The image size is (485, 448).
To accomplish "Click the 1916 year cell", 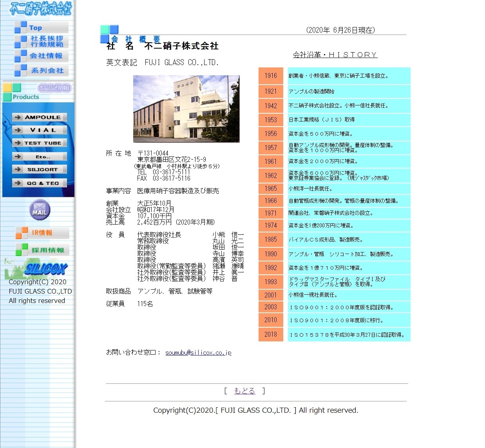I will (x=271, y=76).
